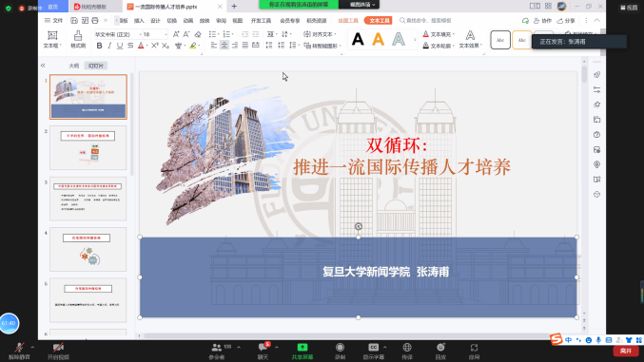Click the 共享屏幕 share screen button

[302, 352]
